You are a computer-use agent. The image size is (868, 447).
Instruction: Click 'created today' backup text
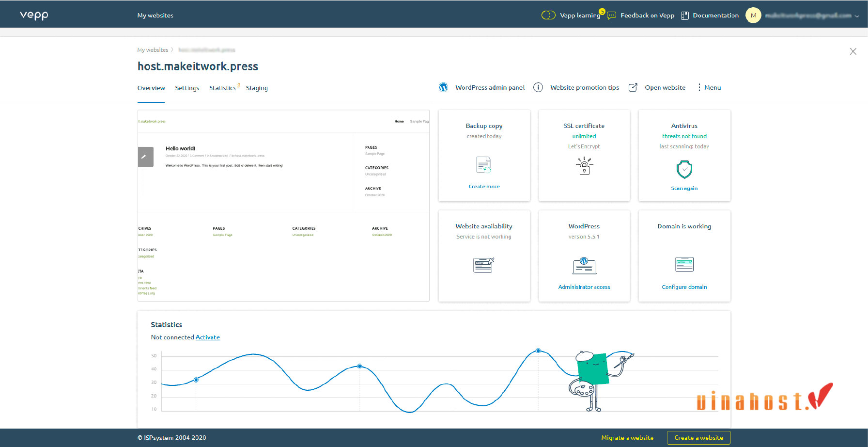[484, 136]
